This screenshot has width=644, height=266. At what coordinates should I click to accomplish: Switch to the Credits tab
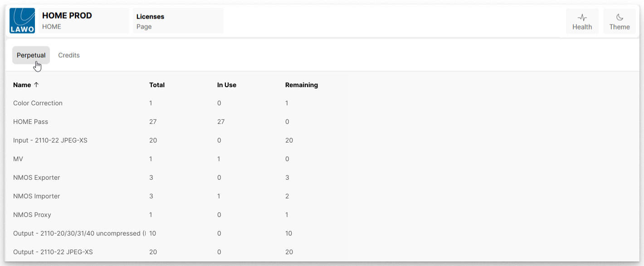tap(69, 55)
